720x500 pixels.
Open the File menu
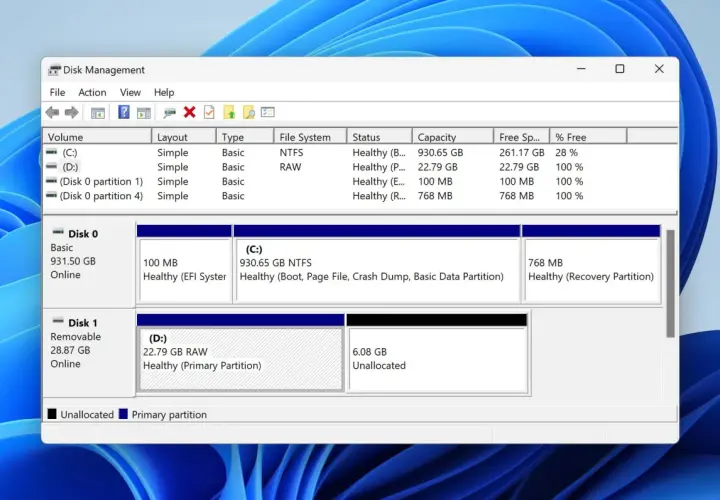57,92
